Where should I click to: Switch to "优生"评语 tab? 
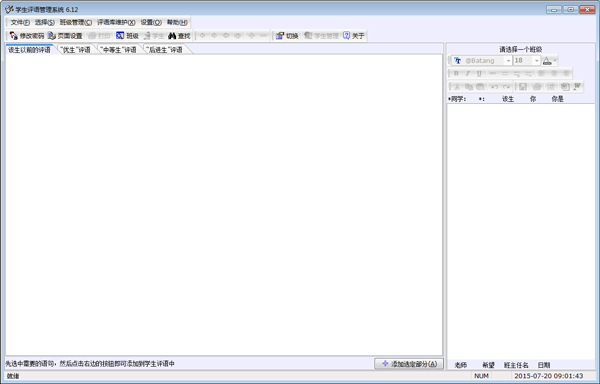76,50
